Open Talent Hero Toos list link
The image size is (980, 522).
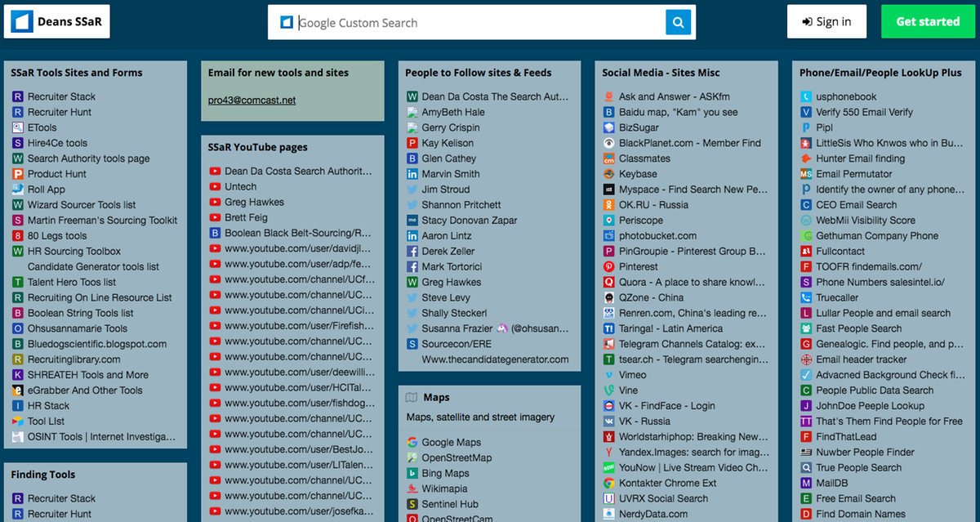click(x=72, y=283)
